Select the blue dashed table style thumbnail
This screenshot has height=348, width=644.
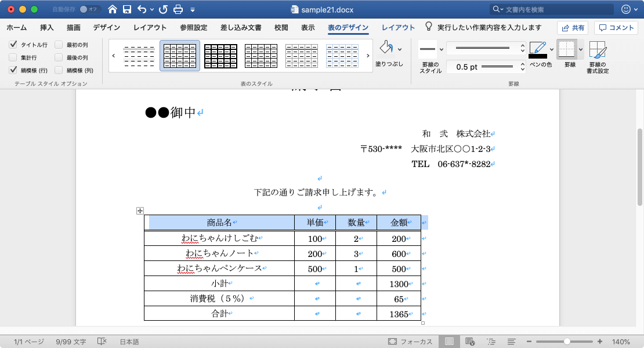[x=342, y=56]
